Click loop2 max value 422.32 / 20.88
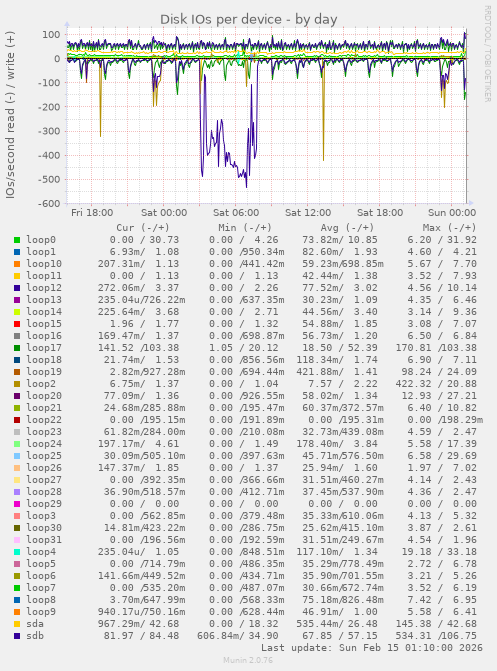This screenshot has width=497, height=671. (436, 384)
